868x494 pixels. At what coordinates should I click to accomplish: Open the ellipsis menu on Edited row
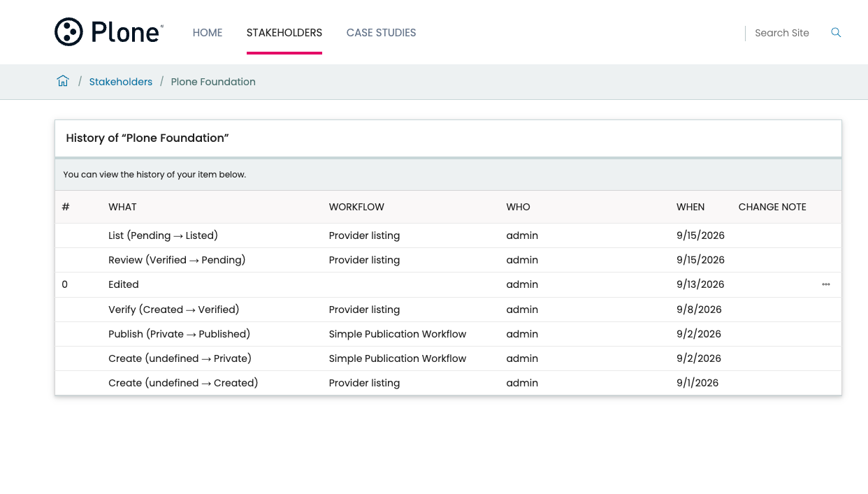click(x=826, y=284)
